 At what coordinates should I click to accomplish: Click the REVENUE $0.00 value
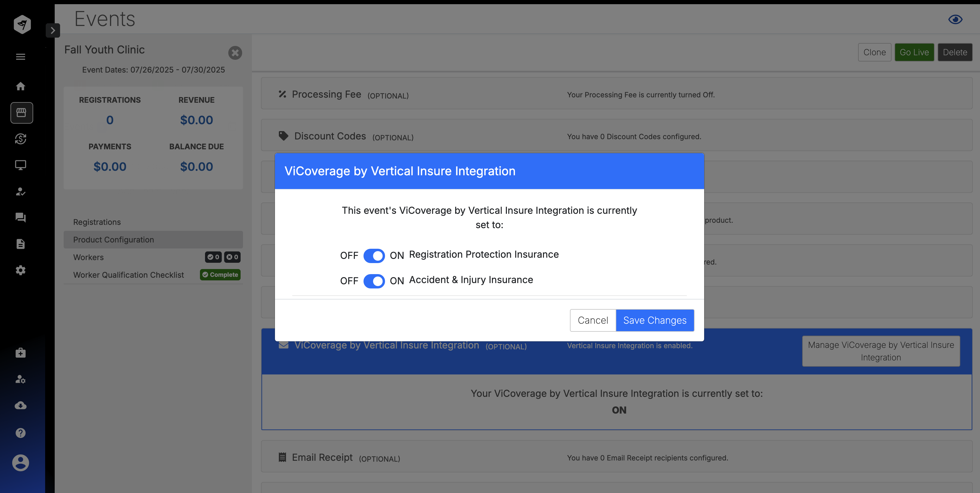point(196,120)
